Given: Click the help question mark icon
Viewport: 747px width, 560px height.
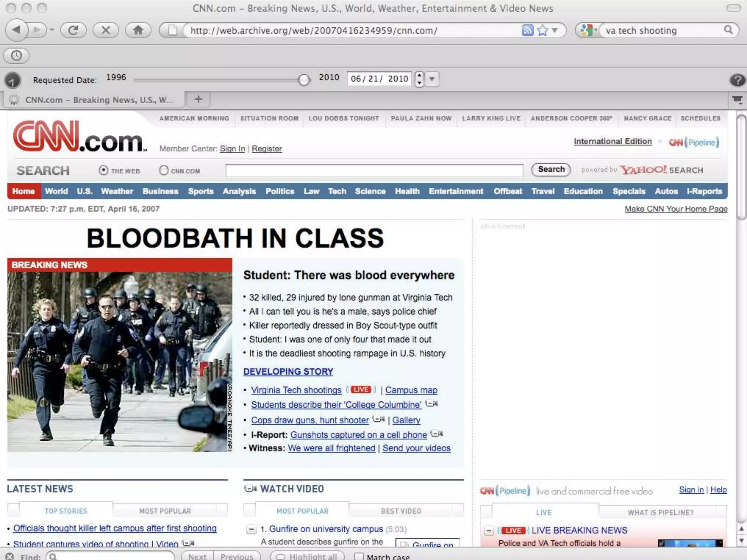Looking at the screenshot, I should click(737, 80).
